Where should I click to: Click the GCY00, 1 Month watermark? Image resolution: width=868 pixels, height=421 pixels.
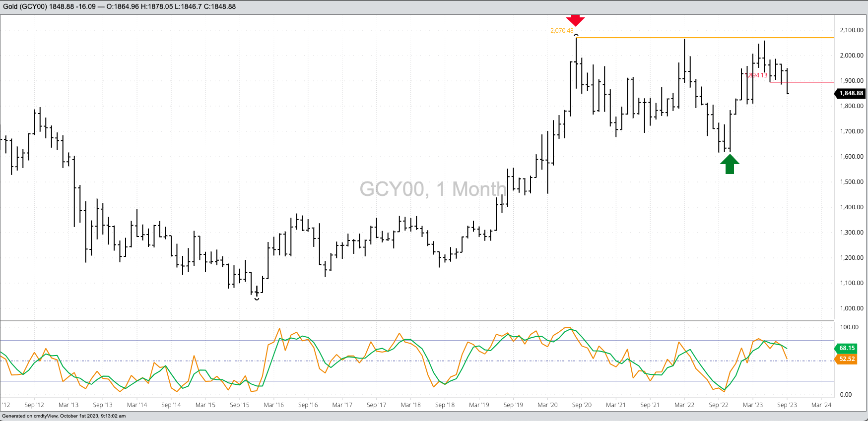point(432,189)
